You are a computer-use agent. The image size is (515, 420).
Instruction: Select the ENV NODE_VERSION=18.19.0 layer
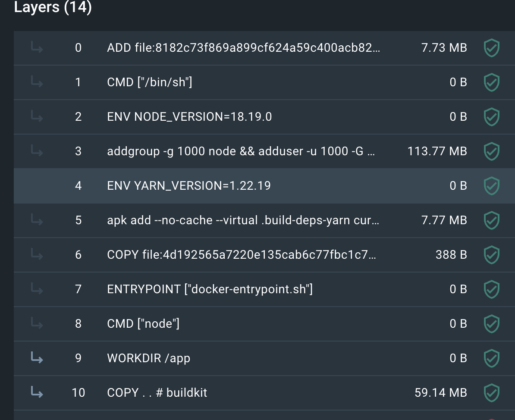click(264, 117)
